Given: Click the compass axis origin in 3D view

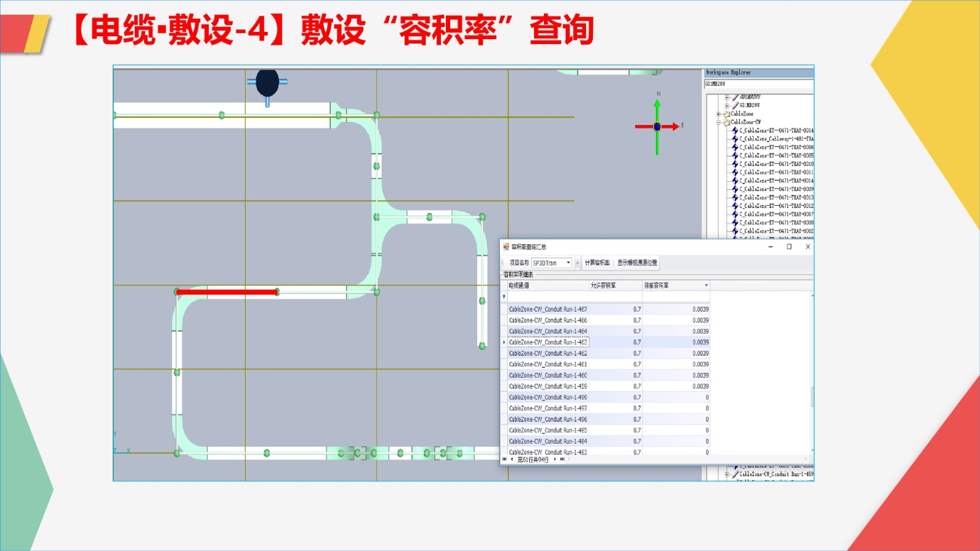Looking at the screenshot, I should 657,127.
